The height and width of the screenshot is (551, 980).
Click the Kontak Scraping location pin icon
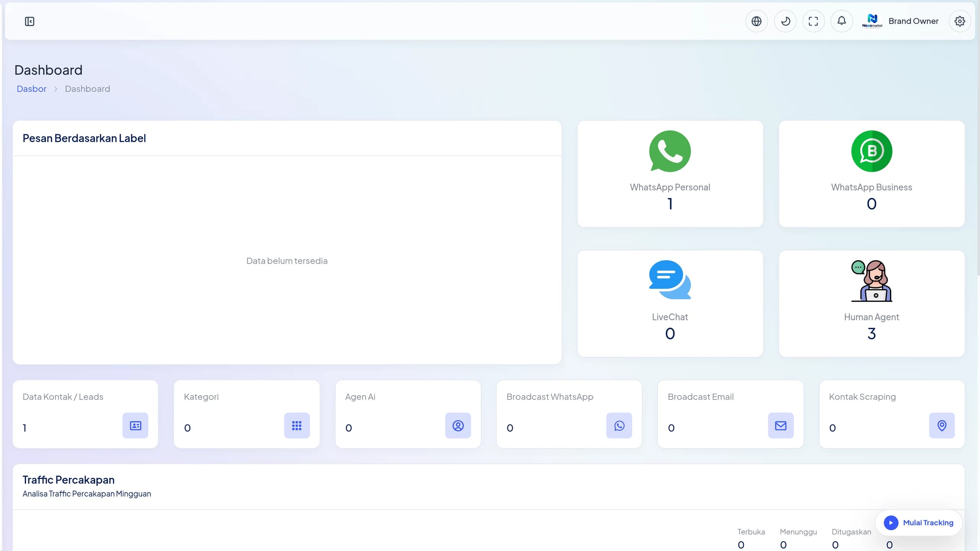[x=942, y=425]
